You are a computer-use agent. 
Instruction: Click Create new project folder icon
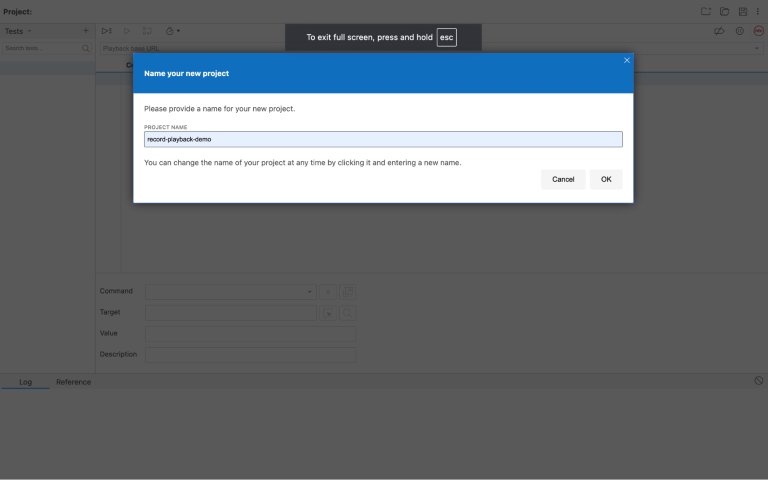705,11
